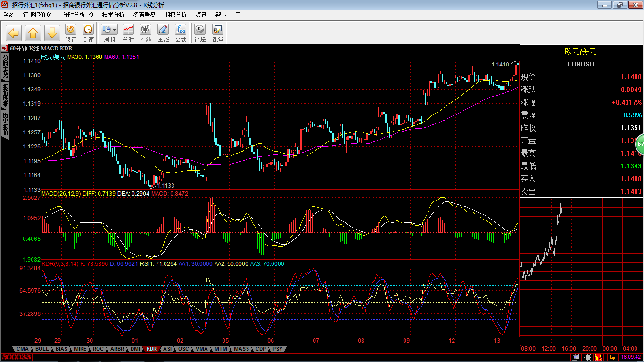The width and height of the screenshot is (644, 362).
Task: Open the 课堂 classroom icon
Action: click(x=218, y=33)
